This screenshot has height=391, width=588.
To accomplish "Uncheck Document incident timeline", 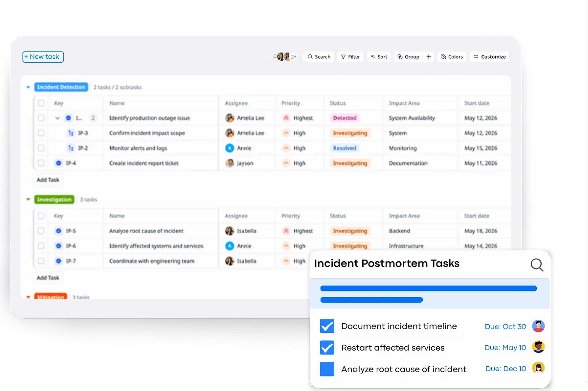I will tap(327, 326).
